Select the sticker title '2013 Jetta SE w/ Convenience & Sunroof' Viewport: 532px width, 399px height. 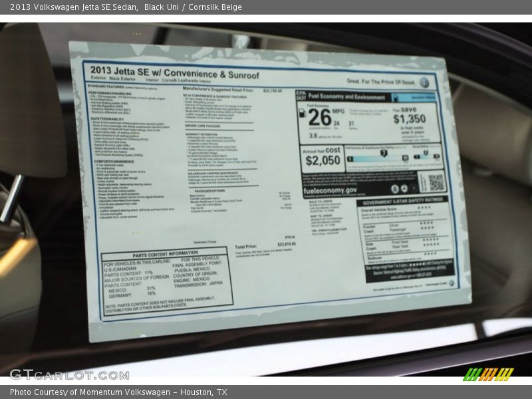click(x=174, y=72)
